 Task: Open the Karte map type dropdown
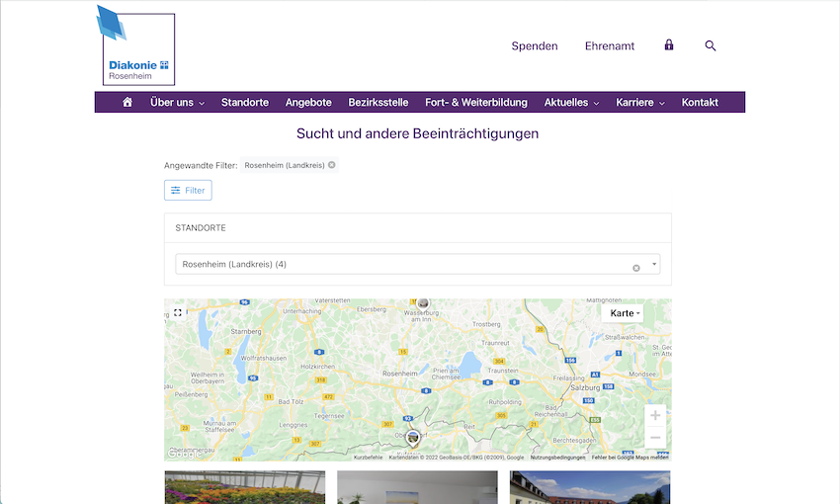(x=625, y=313)
